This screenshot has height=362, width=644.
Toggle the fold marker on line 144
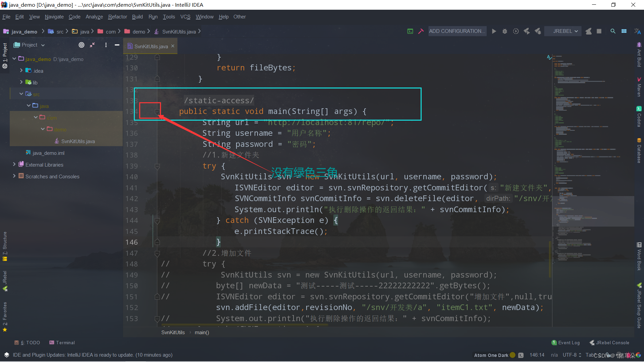pyautogui.click(x=157, y=221)
